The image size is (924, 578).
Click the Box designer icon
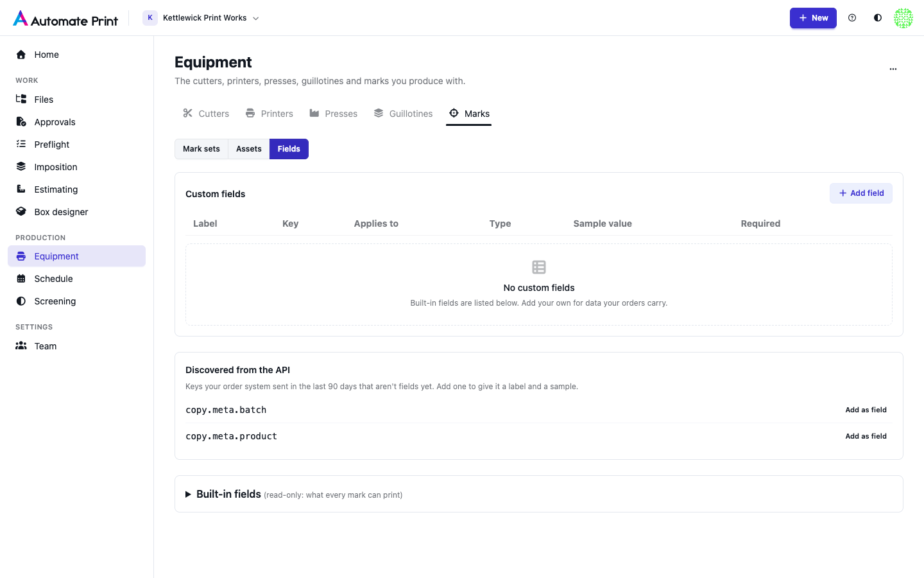coord(21,212)
